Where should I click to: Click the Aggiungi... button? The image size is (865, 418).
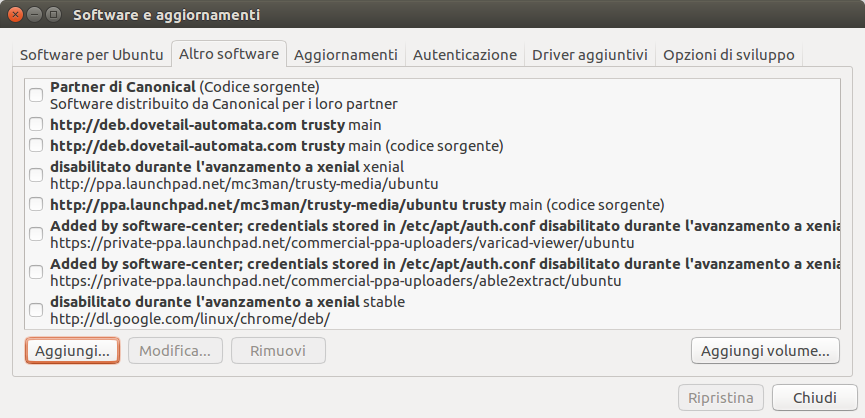click(x=72, y=351)
